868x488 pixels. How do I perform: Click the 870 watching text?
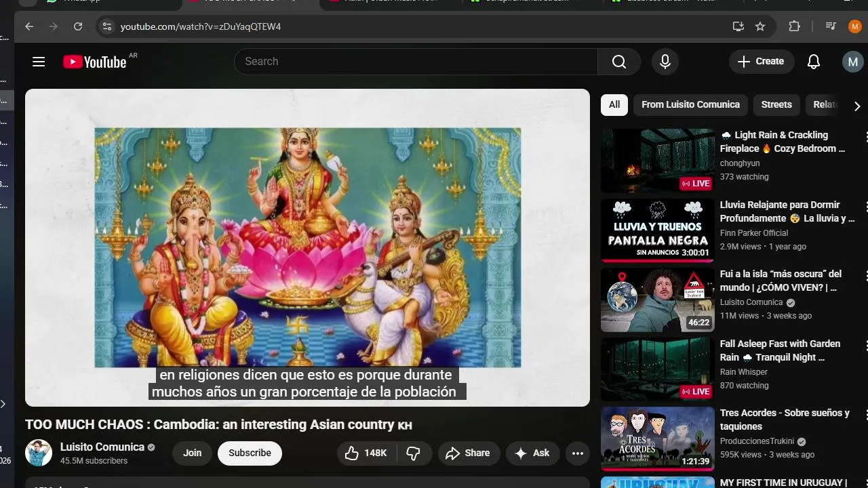point(745,386)
